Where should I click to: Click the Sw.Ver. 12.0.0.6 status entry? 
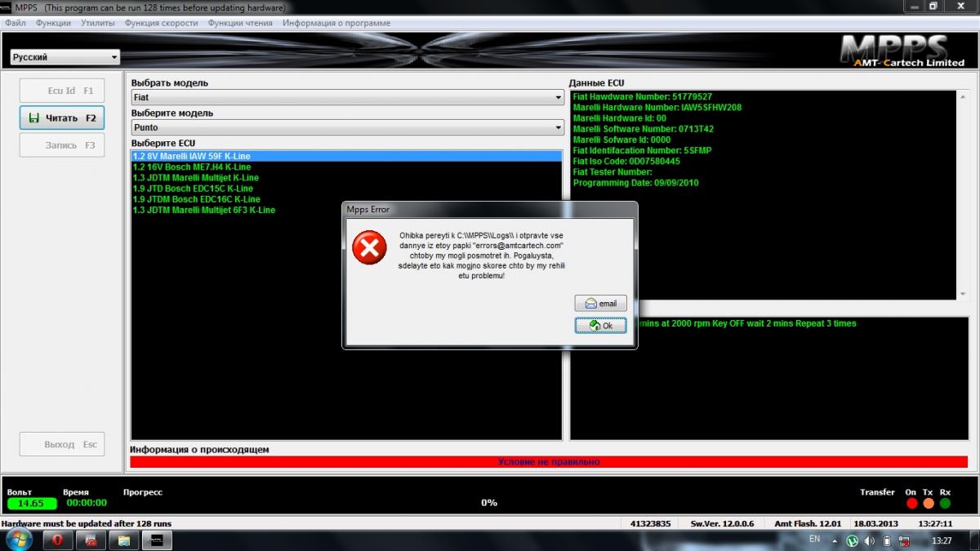(722, 523)
